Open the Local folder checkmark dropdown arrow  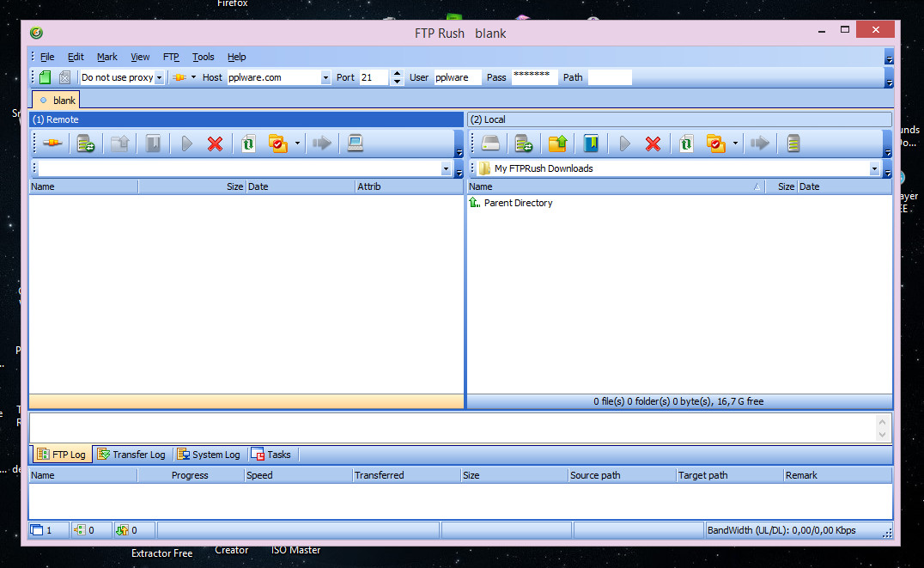pos(735,144)
